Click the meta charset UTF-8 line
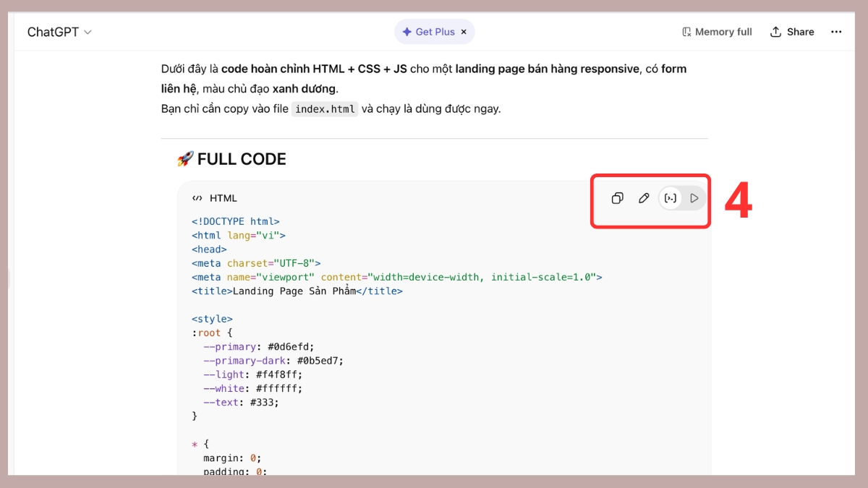This screenshot has width=868, height=488. click(x=256, y=263)
